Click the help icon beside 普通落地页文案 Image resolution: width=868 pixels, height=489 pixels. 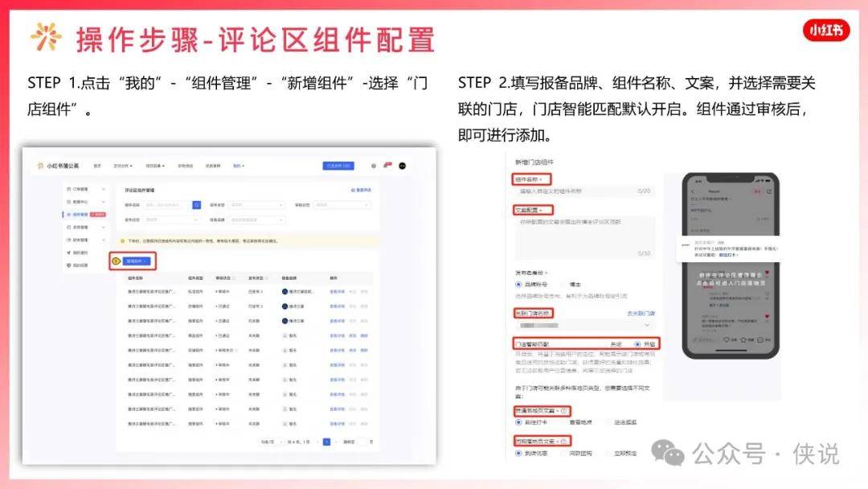(x=563, y=410)
